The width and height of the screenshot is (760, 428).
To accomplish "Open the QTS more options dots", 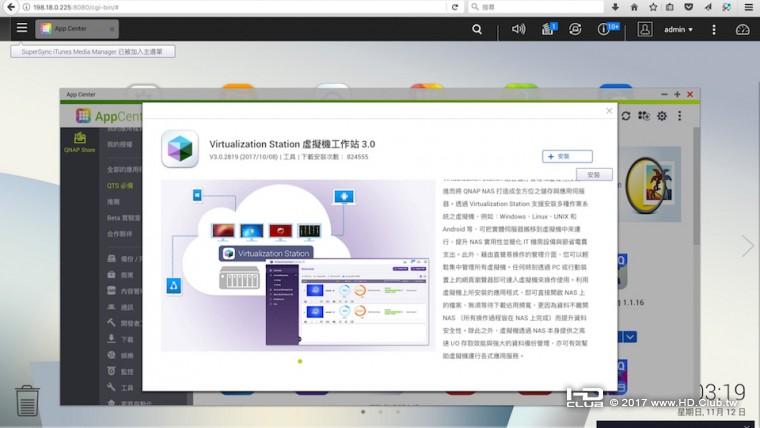I will click(x=713, y=30).
